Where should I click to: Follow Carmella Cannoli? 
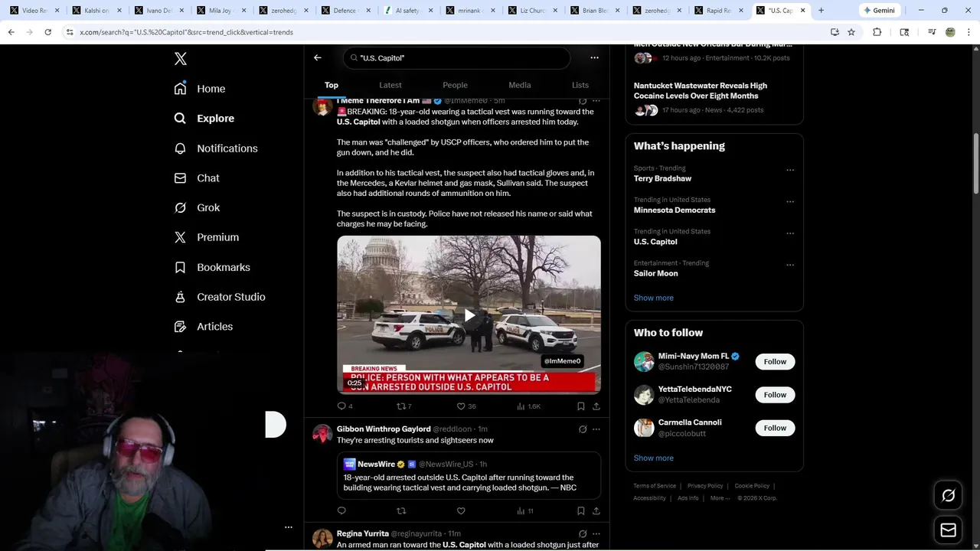pos(775,428)
